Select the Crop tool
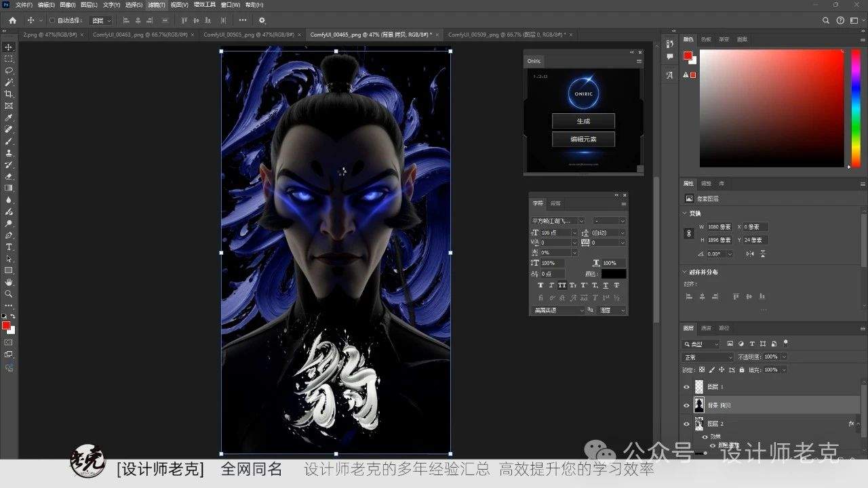This screenshot has width=868, height=488. (9, 94)
